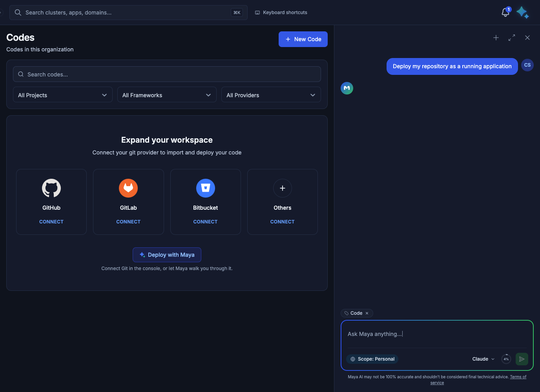Focus the global search clusters field
Viewport: 540px width, 392px height.
coord(128,13)
